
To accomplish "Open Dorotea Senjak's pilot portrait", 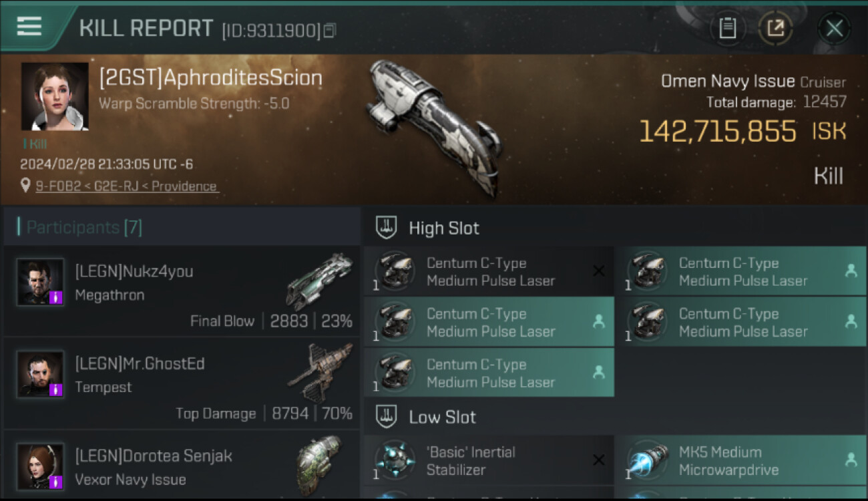I will [x=40, y=466].
